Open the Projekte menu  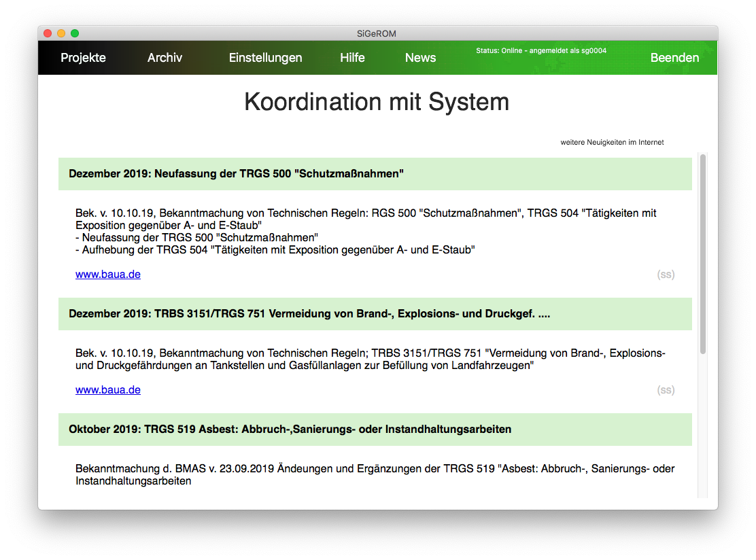click(x=83, y=58)
